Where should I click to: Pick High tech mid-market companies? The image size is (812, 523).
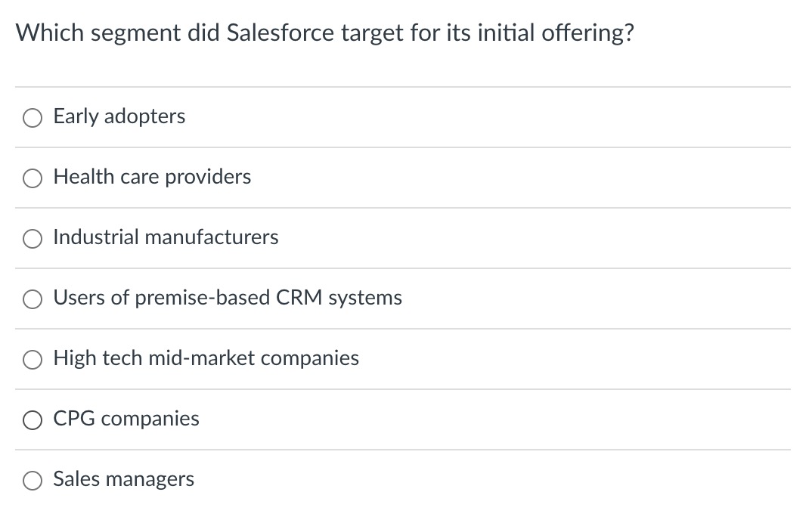(x=32, y=359)
